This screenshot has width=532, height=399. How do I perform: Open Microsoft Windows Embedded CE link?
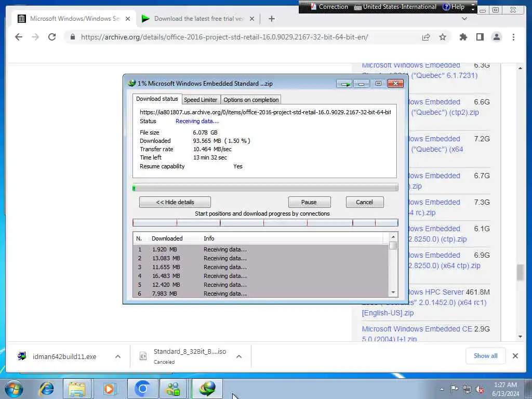(417, 329)
